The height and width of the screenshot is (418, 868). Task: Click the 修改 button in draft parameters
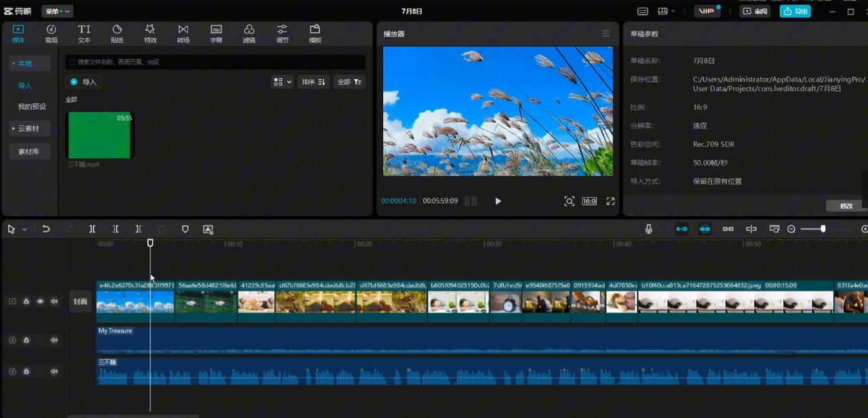(846, 206)
